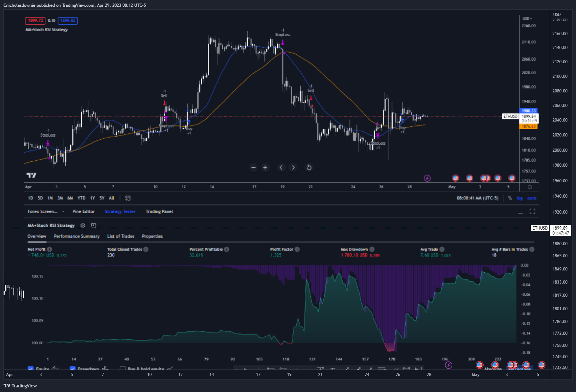Set the range to 3M
The image size is (576, 392).
pyautogui.click(x=60, y=198)
